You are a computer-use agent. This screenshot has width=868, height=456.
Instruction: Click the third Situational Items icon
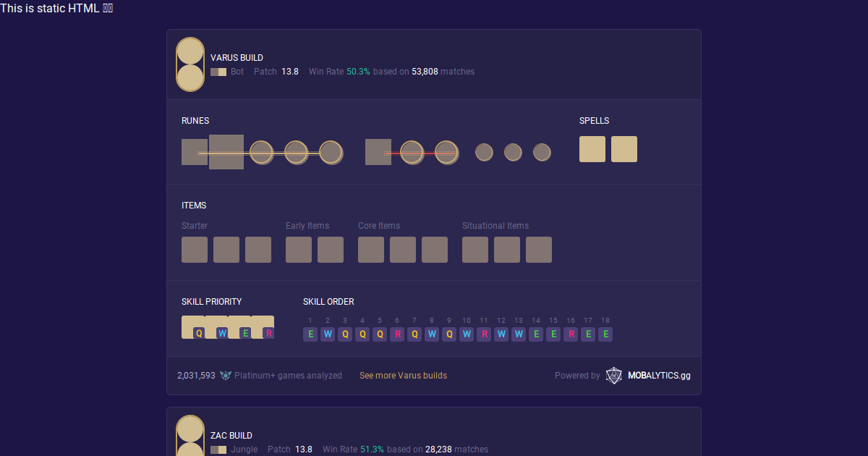coord(539,250)
